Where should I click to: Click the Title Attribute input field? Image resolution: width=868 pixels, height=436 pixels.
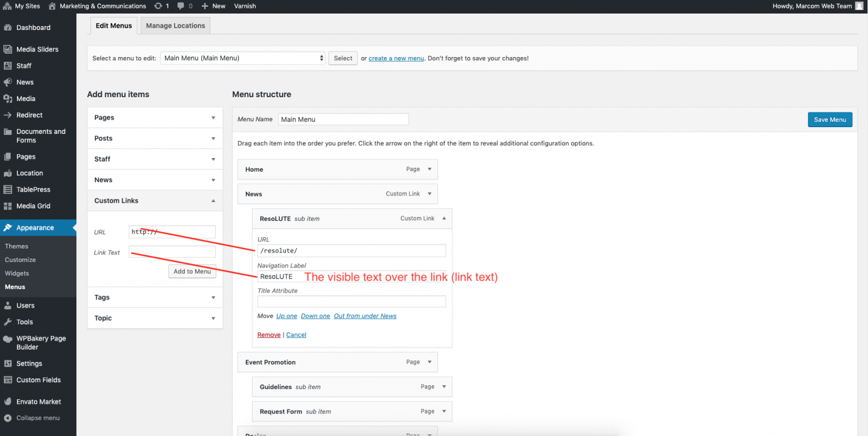(351, 302)
